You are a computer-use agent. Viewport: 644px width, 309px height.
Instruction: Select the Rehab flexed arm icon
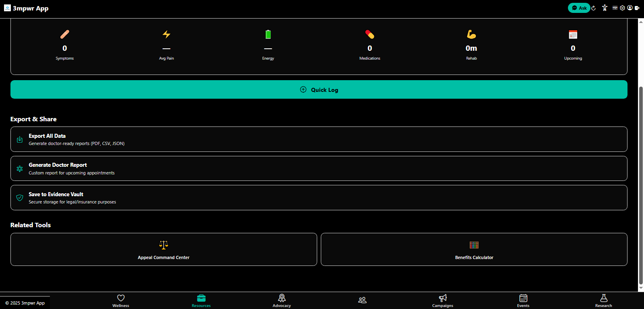[x=471, y=34]
